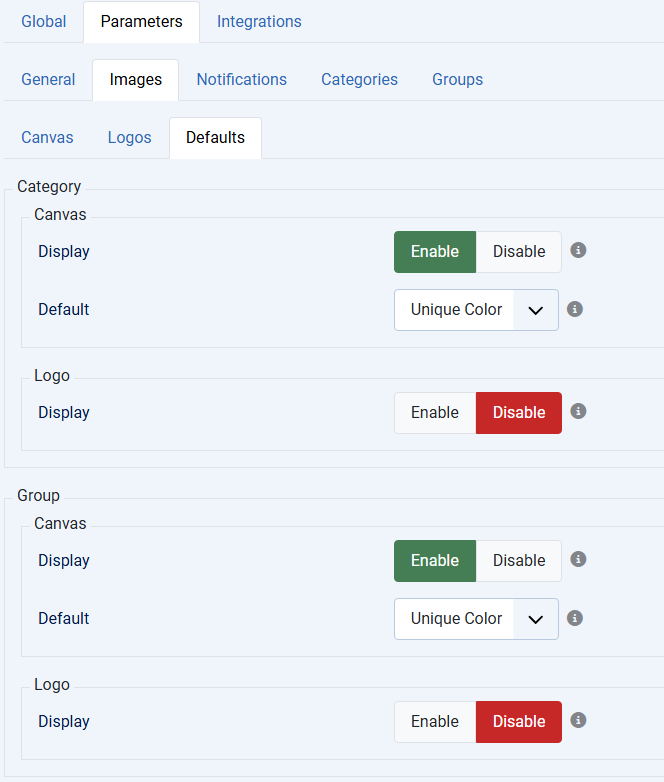Enable Category Logo display
Screen dimensions: 664x782
point(435,413)
